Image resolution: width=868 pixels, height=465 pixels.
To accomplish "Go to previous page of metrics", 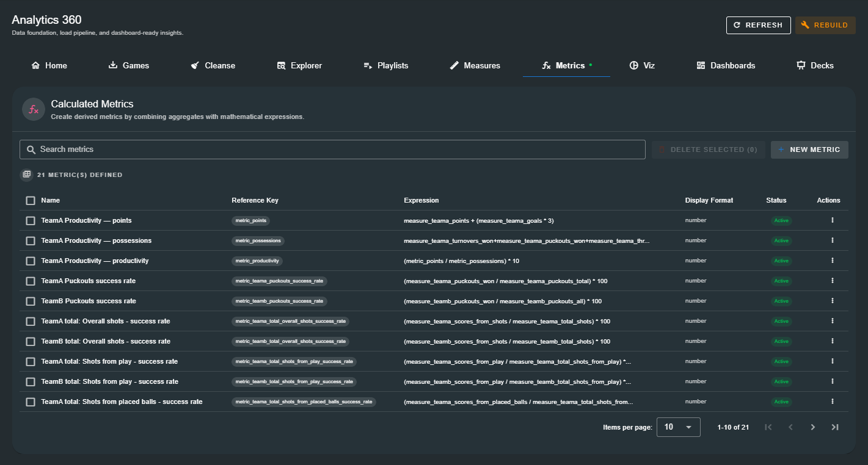I will pyautogui.click(x=790, y=427).
